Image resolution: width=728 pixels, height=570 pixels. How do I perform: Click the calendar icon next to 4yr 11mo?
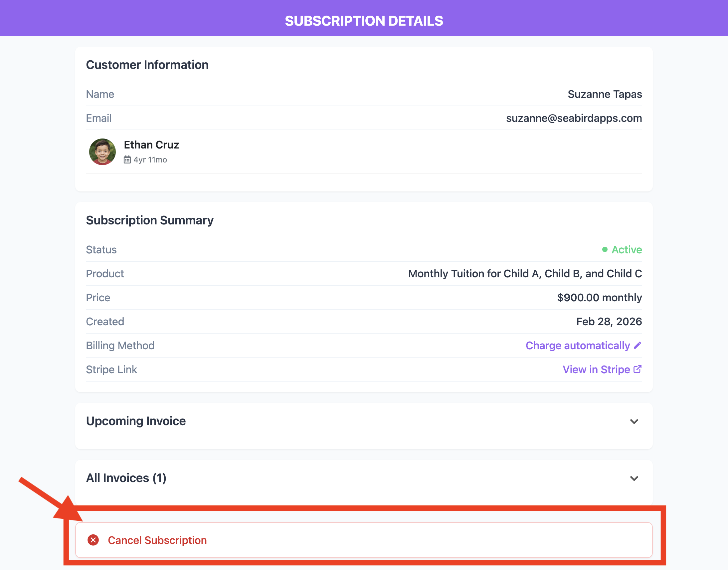click(x=127, y=160)
